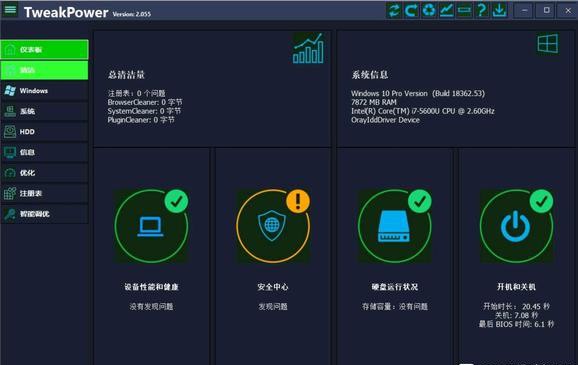
Task: Click the question mark help icon
Action: click(x=481, y=10)
